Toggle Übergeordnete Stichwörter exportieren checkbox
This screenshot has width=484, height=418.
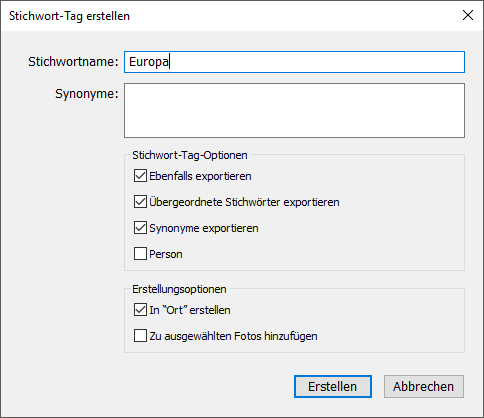pos(140,202)
